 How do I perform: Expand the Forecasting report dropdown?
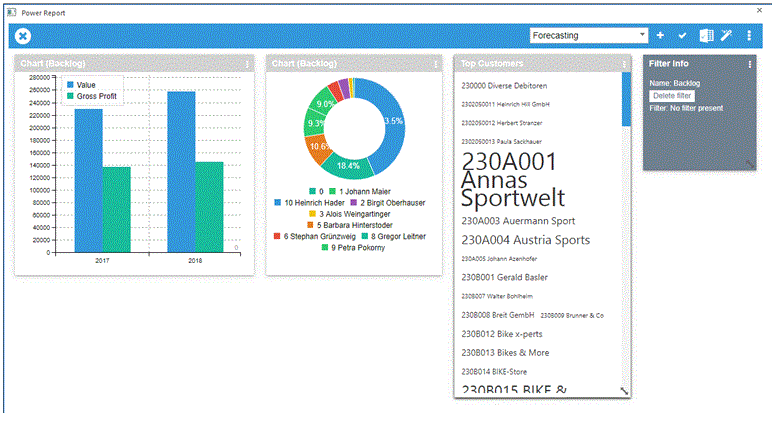tap(642, 36)
